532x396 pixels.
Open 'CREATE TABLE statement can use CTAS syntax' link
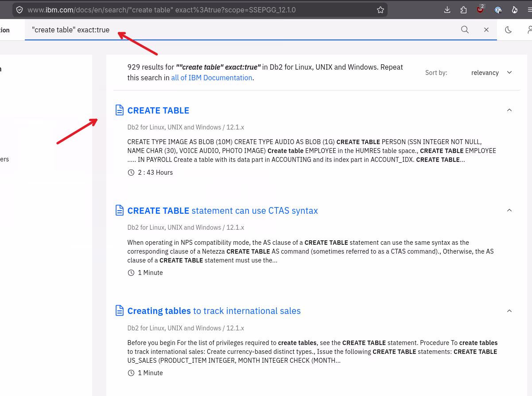tap(223, 211)
